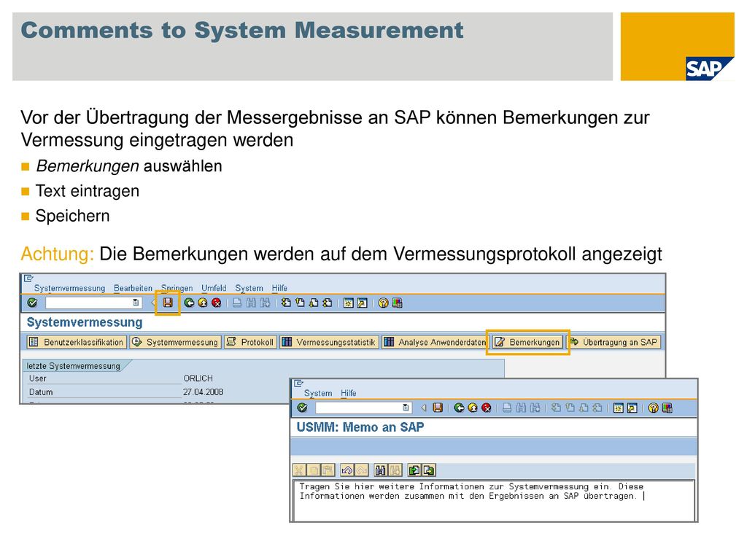747x560 pixels.
Task: Click the Copy icon in memo editor toolbar
Action: click(x=314, y=470)
